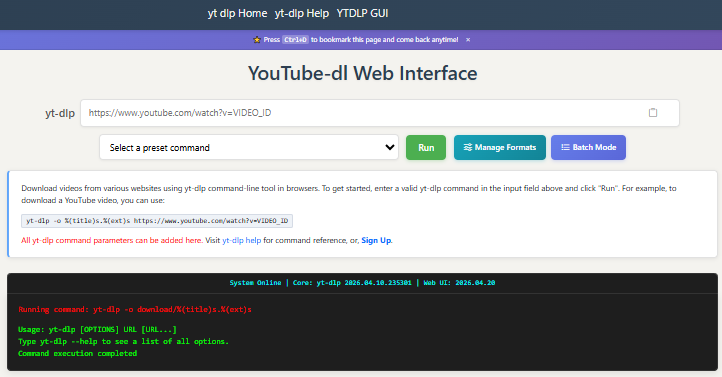The height and width of the screenshot is (377, 722).
Task: Click the Usage: yt-dlp [OPTIONS] URL line
Action: coord(97,330)
